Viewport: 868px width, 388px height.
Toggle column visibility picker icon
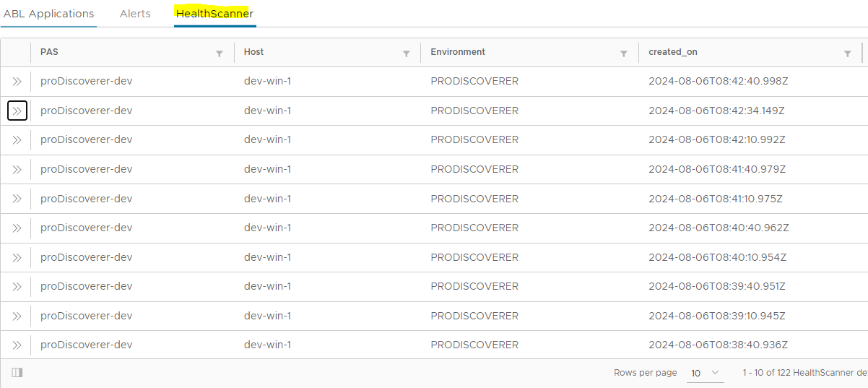(x=17, y=373)
